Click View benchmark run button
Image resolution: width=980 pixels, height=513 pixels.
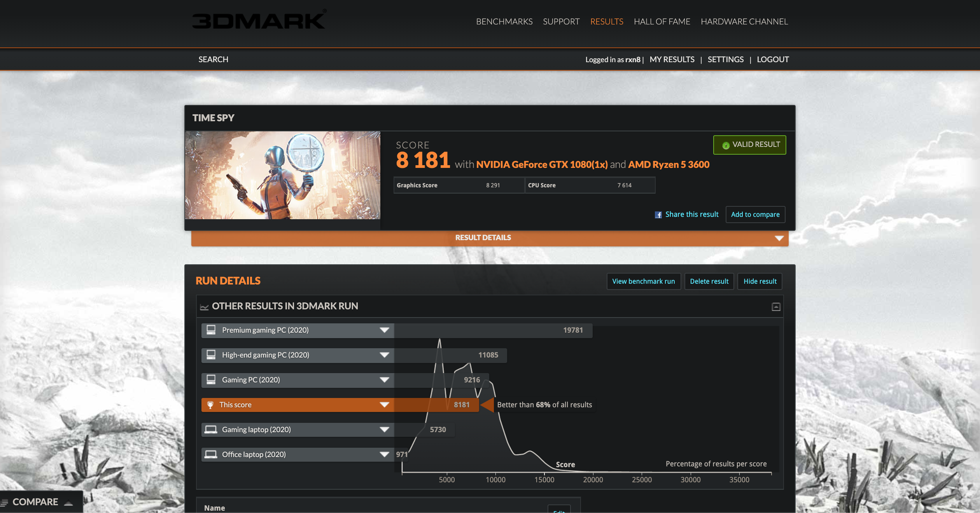pyautogui.click(x=644, y=281)
